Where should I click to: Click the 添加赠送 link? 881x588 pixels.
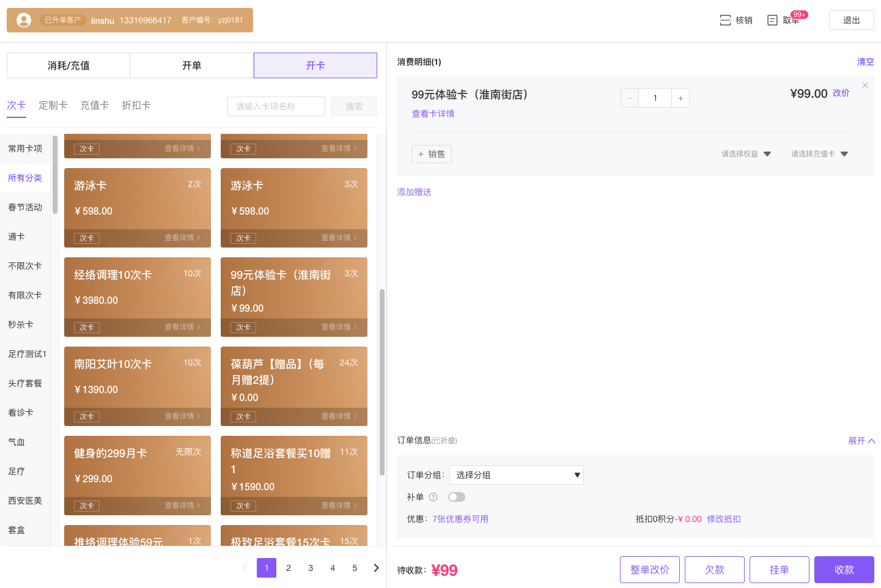(x=414, y=192)
